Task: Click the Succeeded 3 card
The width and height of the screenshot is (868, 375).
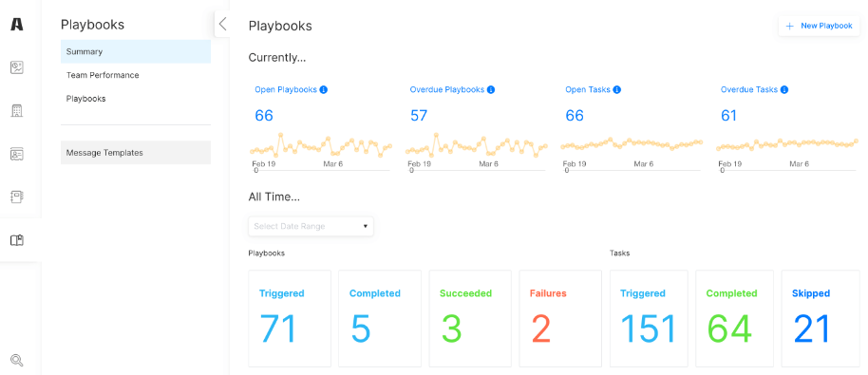Action: click(x=470, y=319)
